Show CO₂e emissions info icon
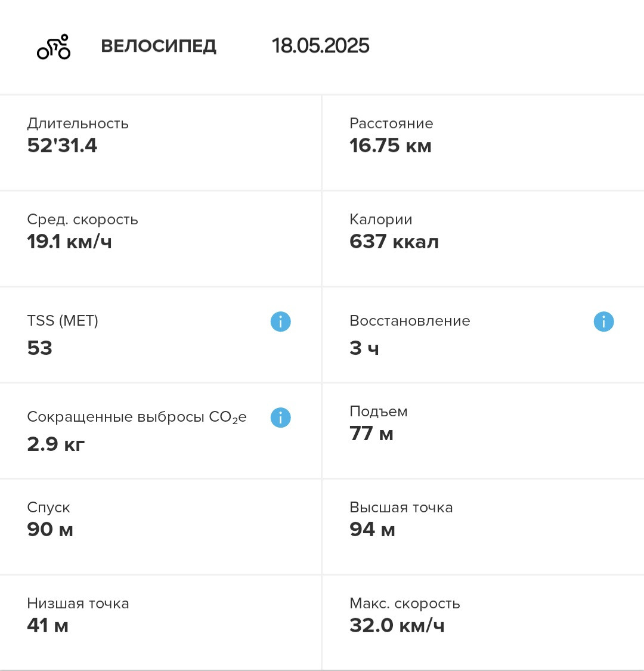The height and width of the screenshot is (671, 644). tap(281, 418)
